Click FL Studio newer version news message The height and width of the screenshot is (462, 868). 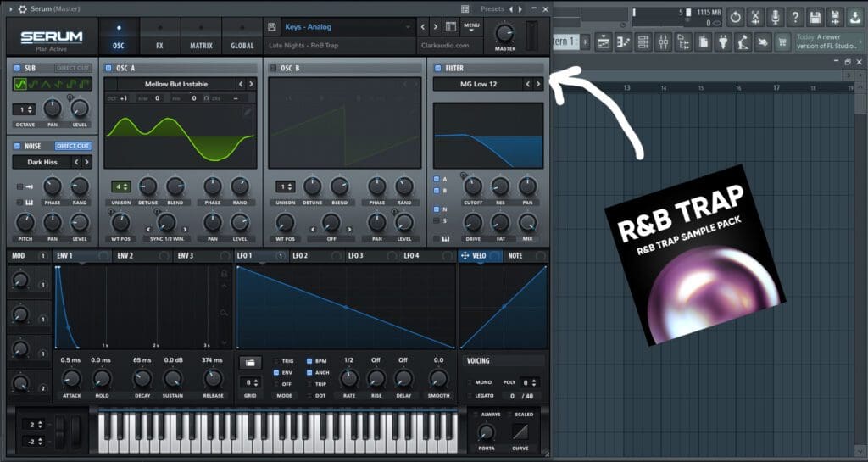point(827,42)
